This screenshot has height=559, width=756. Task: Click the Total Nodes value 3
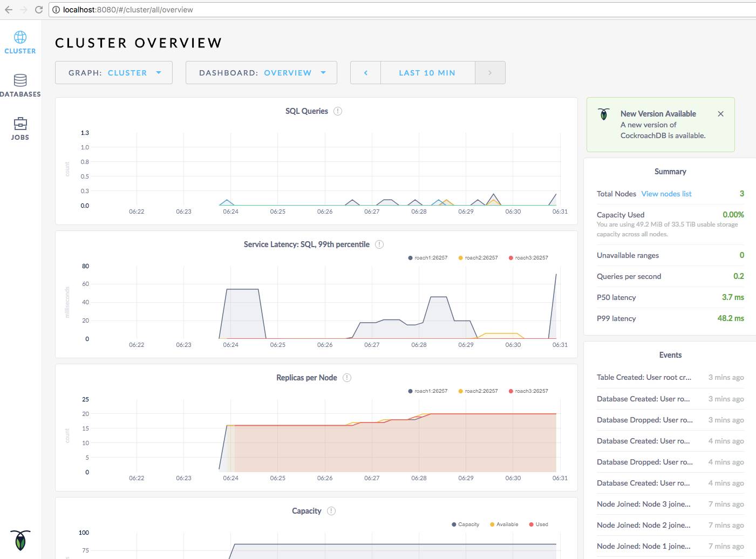pos(742,194)
